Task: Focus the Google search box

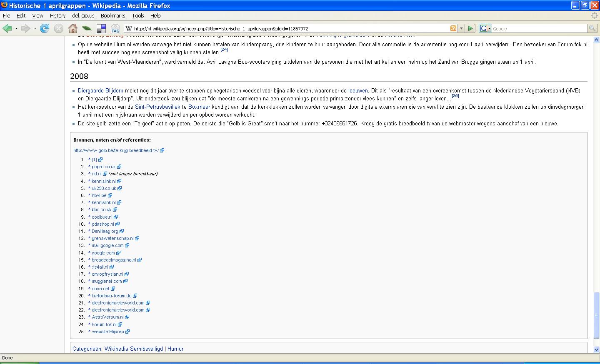Action: [x=539, y=29]
